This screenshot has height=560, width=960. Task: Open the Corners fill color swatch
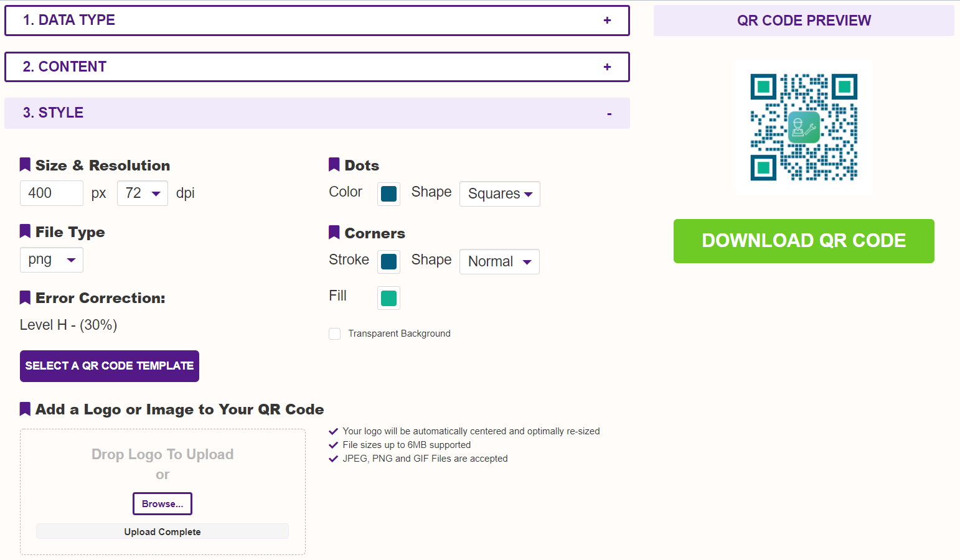click(x=388, y=298)
